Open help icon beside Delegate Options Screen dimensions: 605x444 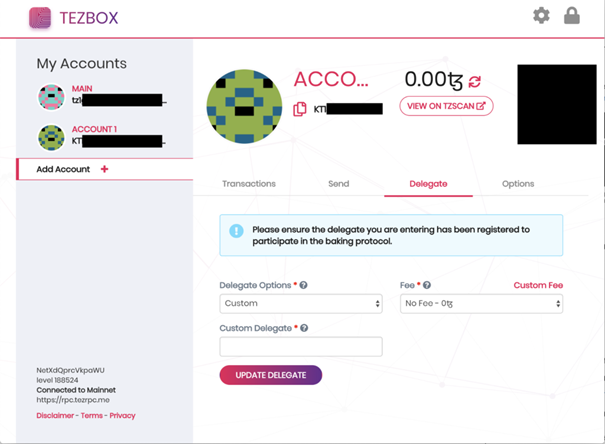pyautogui.click(x=303, y=285)
